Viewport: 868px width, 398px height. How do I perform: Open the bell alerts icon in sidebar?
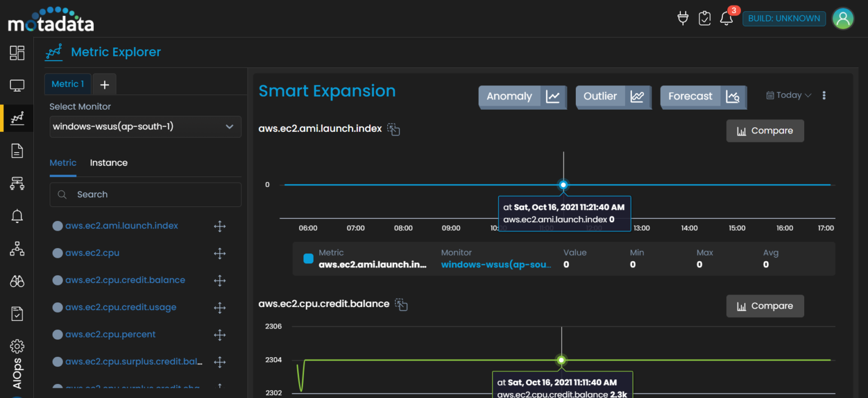(17, 216)
